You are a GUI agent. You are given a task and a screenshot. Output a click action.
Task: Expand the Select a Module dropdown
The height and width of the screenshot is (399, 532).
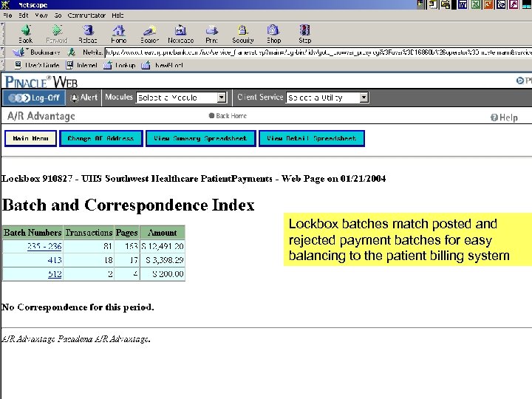(222, 98)
